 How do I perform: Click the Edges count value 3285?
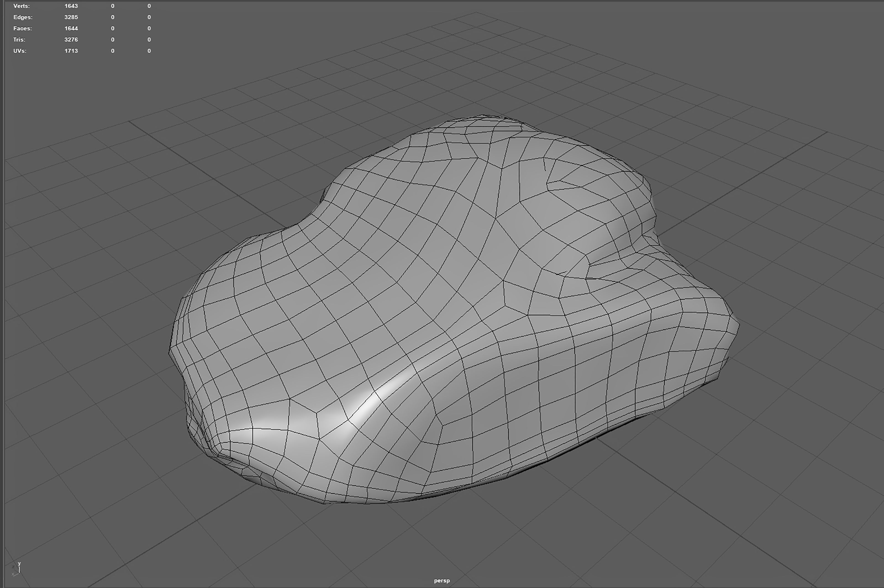point(71,17)
